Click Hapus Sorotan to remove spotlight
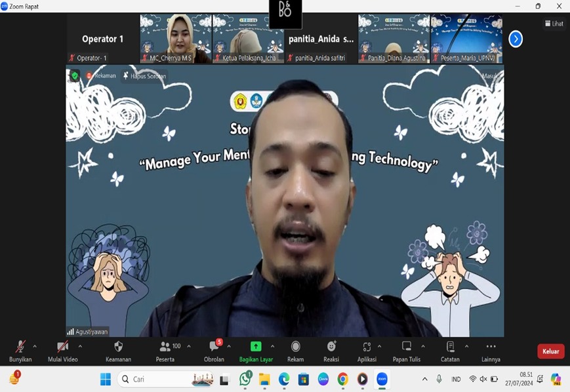Viewport: 570px width, 392px height. [144, 76]
